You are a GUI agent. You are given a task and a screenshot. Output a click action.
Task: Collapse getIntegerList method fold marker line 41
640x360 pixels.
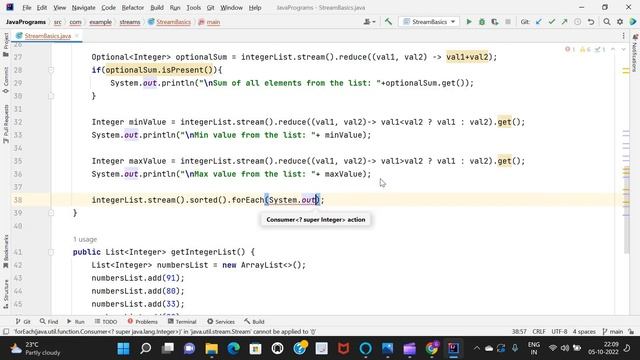51,252
